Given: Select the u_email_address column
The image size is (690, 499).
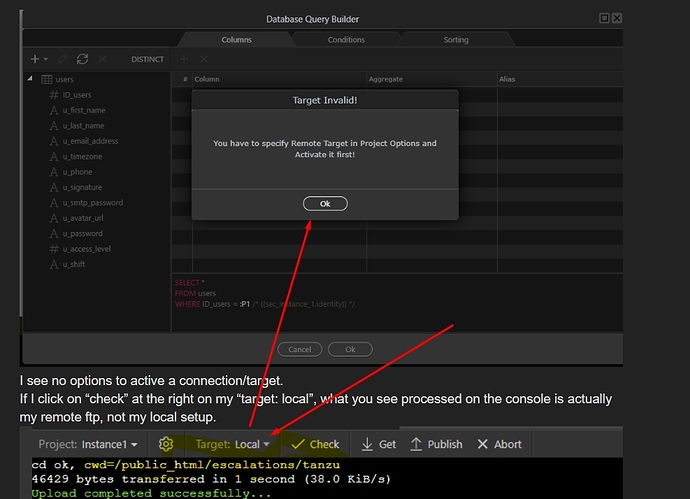Looking at the screenshot, I should (90, 141).
